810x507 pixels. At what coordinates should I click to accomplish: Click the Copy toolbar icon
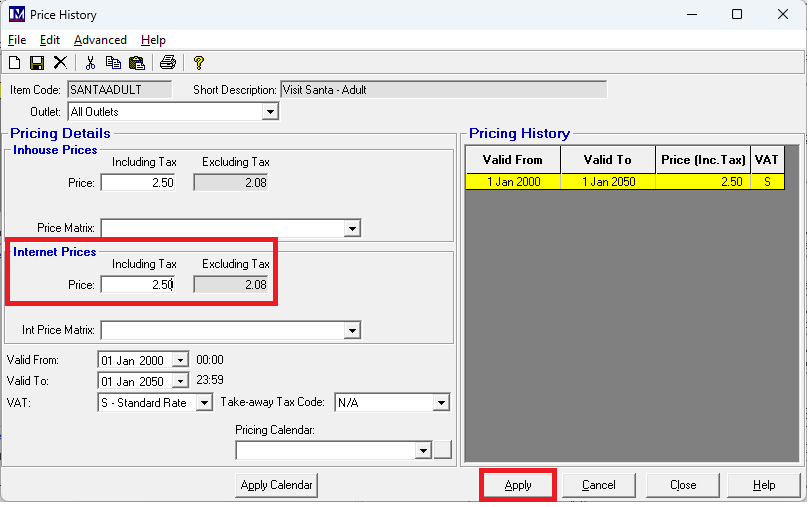(x=113, y=63)
